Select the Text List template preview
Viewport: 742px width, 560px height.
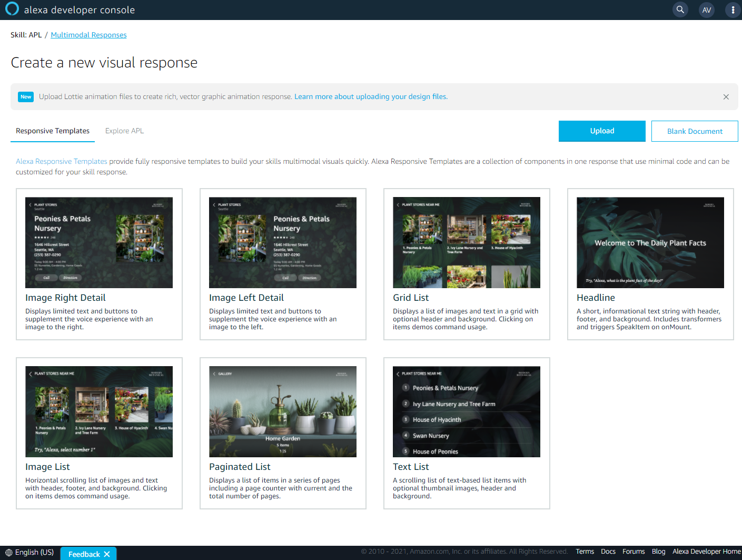coord(466,411)
